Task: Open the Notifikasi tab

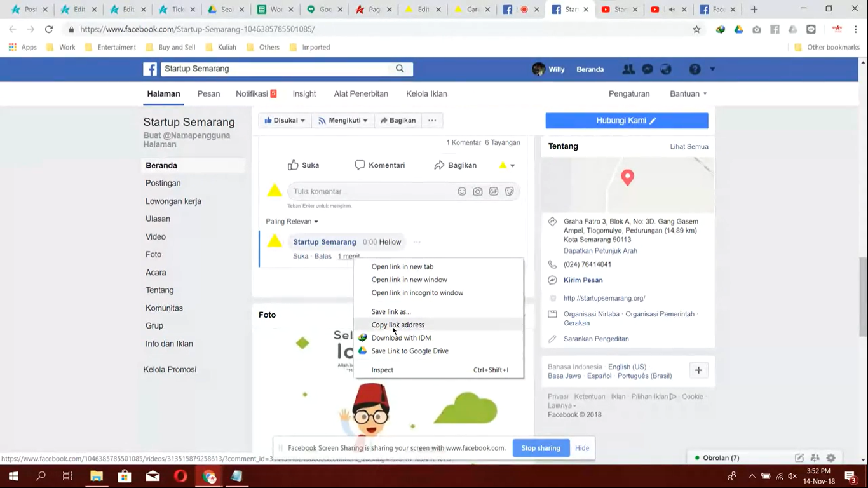Action: (x=256, y=93)
